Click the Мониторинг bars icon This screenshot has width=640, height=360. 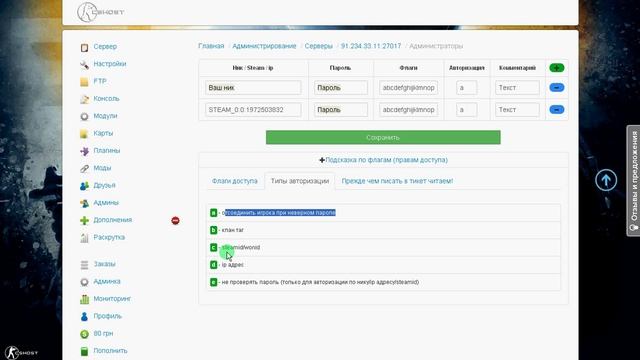84,299
